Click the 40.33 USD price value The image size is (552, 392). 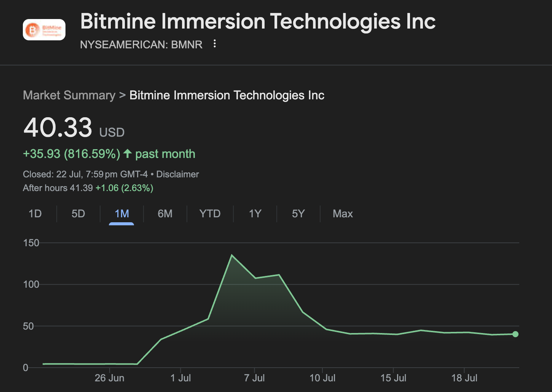[x=58, y=127]
